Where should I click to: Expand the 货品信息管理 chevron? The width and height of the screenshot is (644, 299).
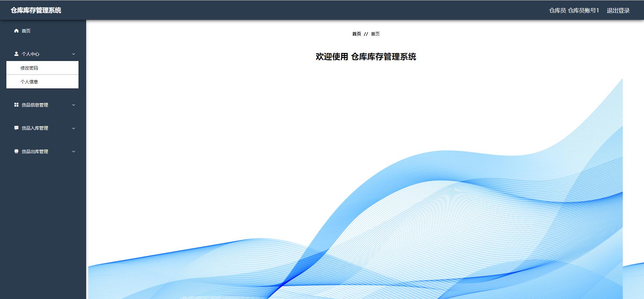73,105
